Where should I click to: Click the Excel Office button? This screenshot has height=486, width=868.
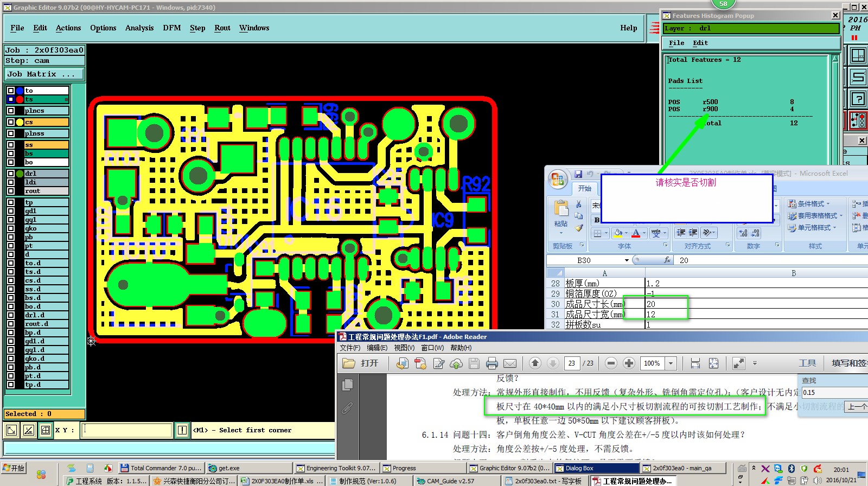[557, 180]
